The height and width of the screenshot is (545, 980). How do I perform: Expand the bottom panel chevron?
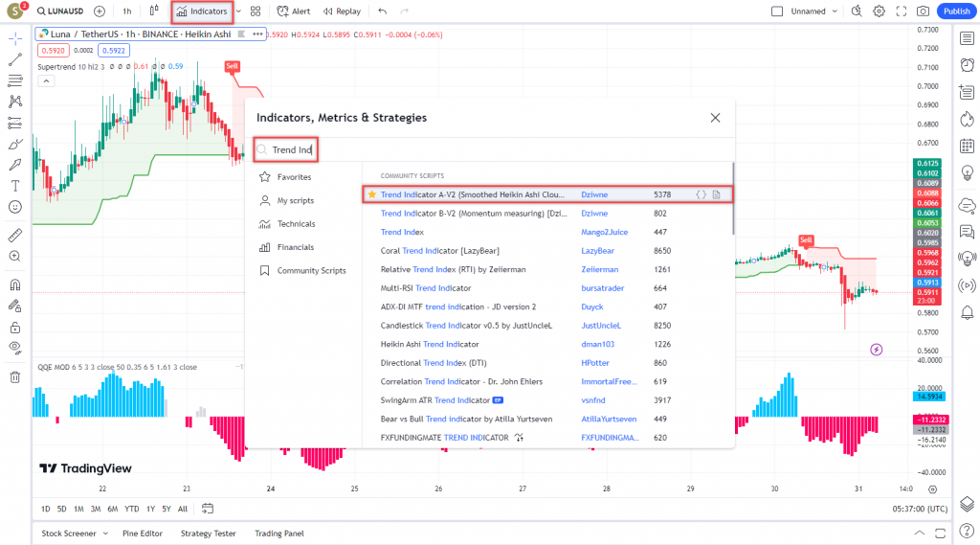[x=920, y=534]
